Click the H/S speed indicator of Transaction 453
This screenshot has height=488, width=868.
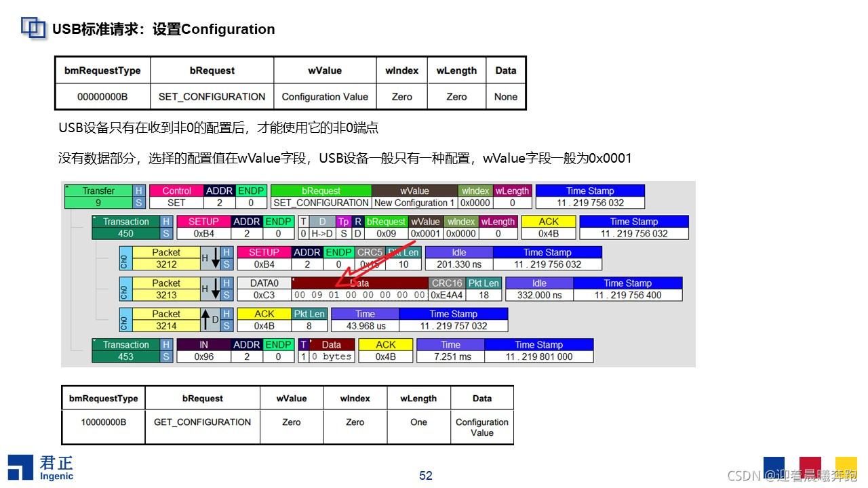click(x=166, y=350)
